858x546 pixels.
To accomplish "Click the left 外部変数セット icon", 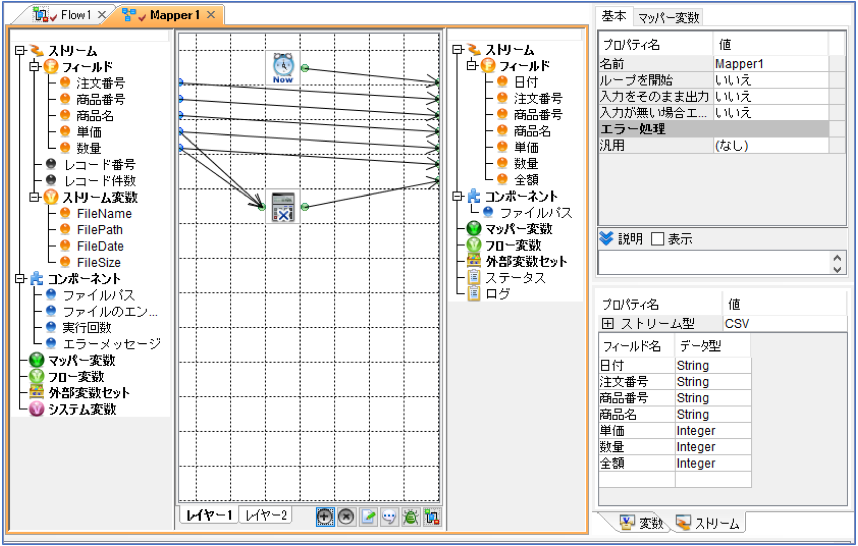I will tap(37, 392).
